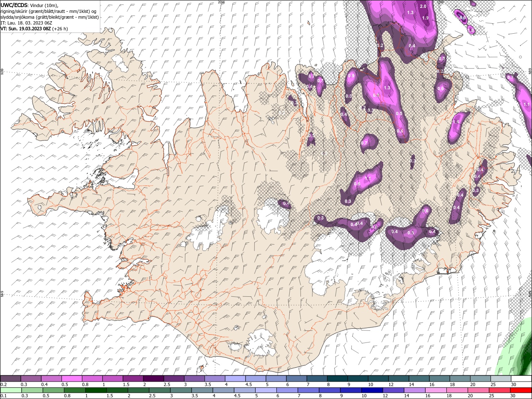Select the 14–16 snow legend swatch
This screenshot has height=399, width=532.
(418, 379)
